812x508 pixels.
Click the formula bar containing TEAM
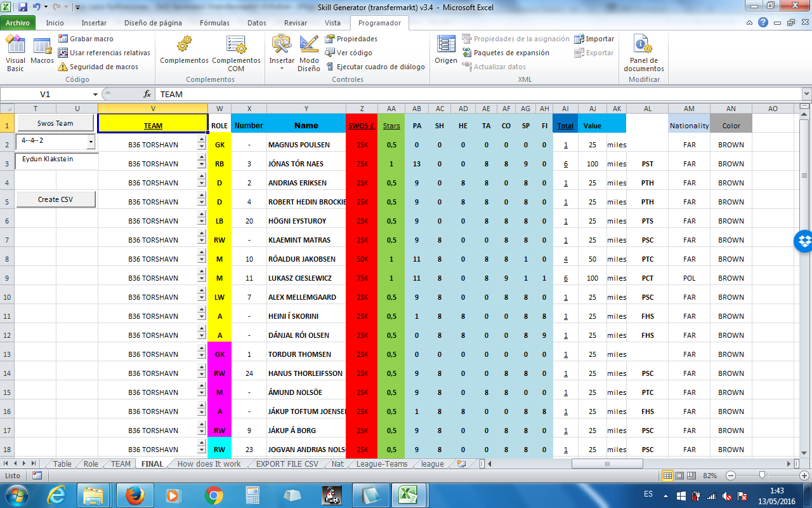point(444,94)
